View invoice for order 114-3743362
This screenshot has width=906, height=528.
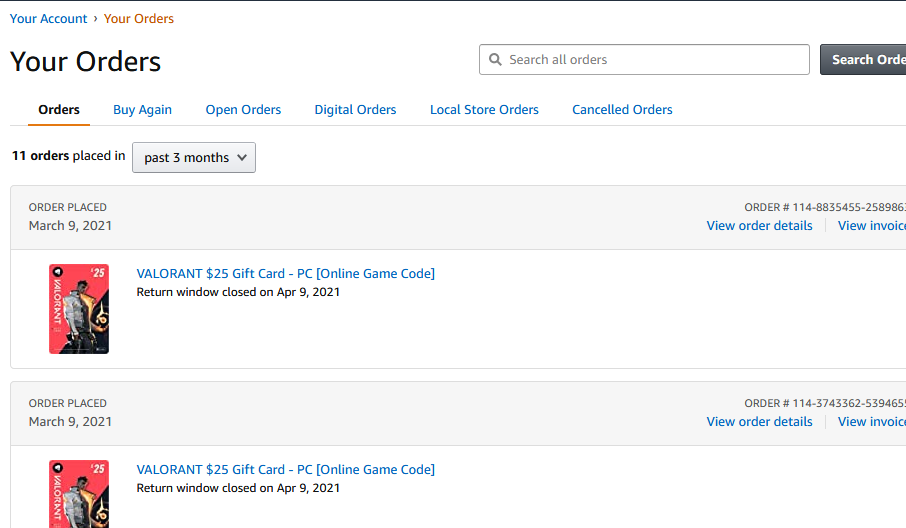872,422
